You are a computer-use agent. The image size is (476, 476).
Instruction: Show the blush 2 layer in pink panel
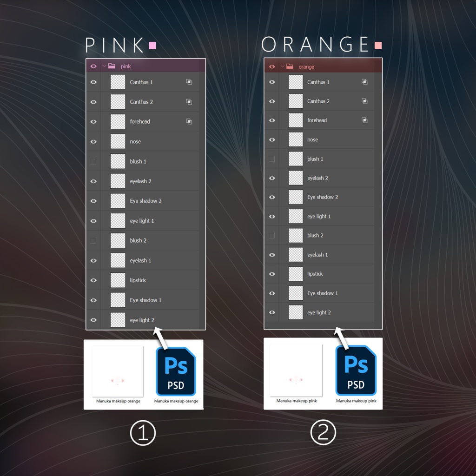[x=93, y=240]
